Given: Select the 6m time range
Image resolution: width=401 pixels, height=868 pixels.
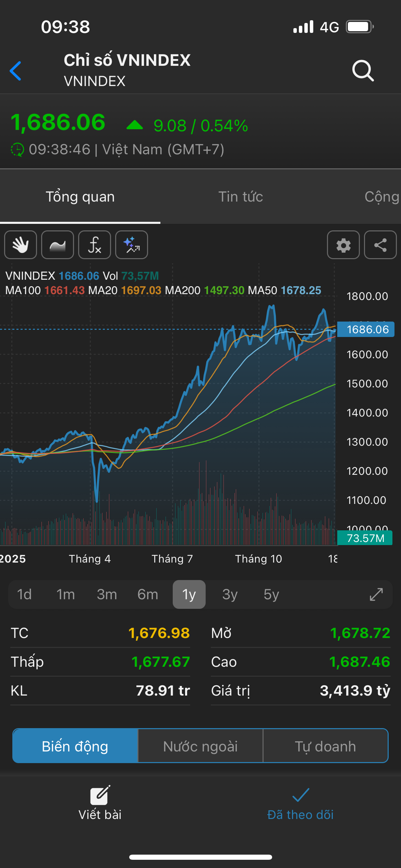Looking at the screenshot, I should (148, 594).
